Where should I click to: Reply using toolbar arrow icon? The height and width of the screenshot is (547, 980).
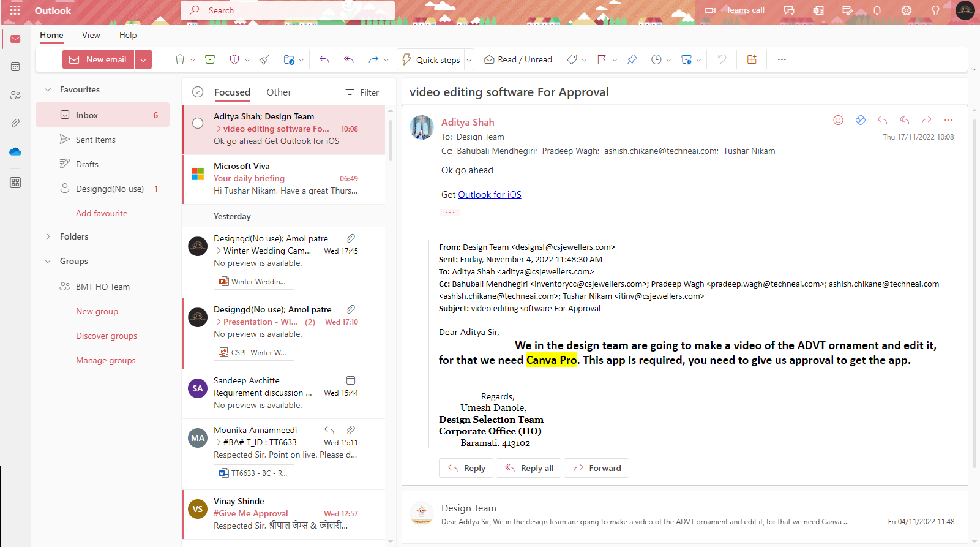tap(324, 59)
